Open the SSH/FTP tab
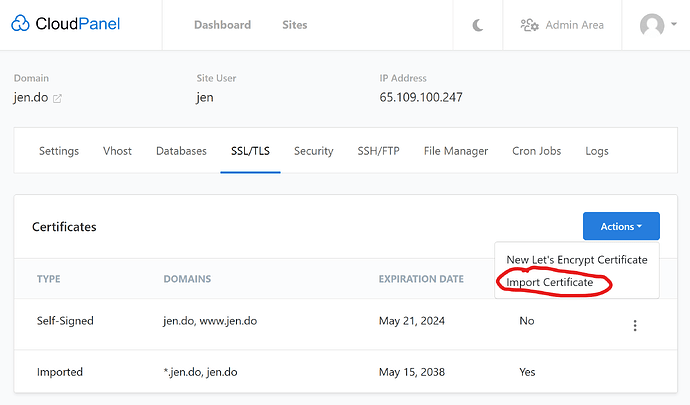 (x=378, y=151)
